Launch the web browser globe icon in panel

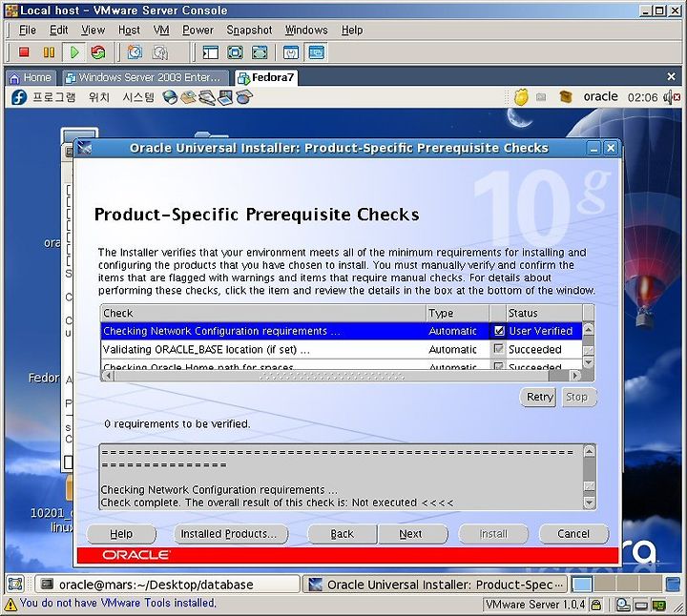pos(170,97)
